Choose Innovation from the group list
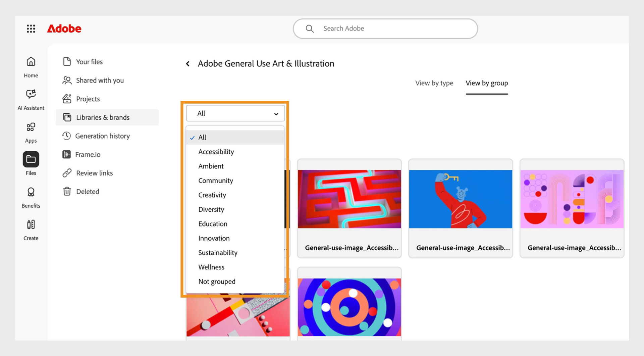Screen dimensions: 644x356 pyautogui.click(x=235, y=238)
